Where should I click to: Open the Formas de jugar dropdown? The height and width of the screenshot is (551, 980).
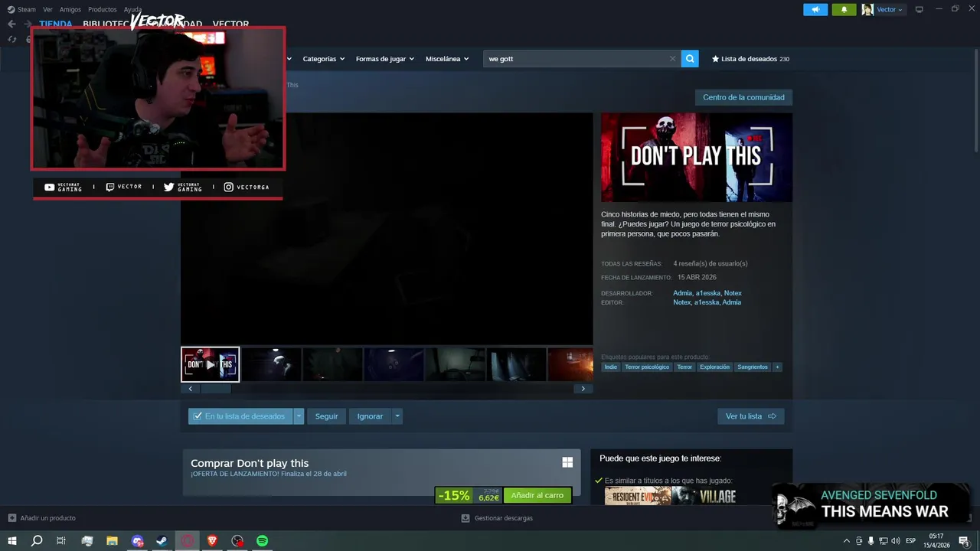coord(384,59)
